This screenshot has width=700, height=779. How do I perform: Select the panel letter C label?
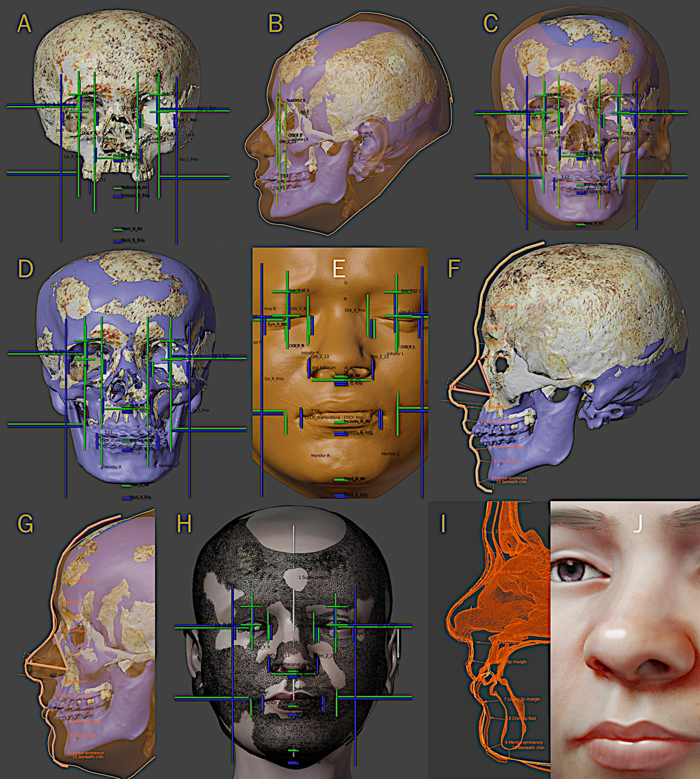491,23
